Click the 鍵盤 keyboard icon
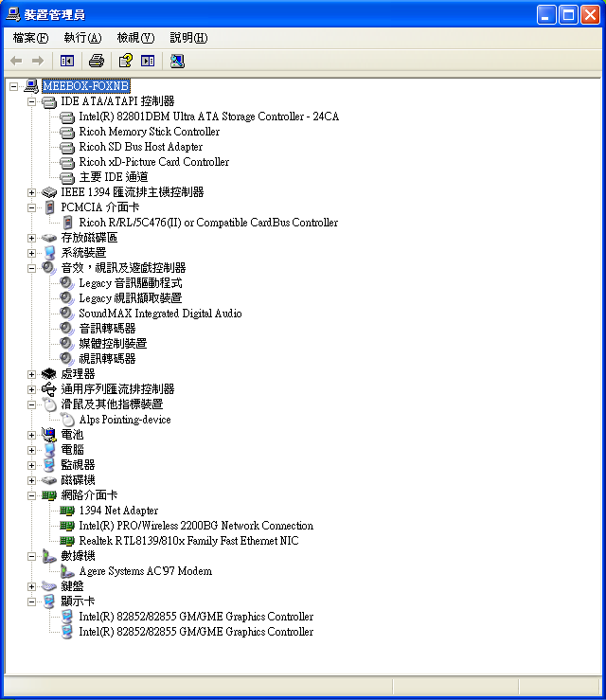Image resolution: width=606 pixels, height=700 pixels. coord(49,586)
